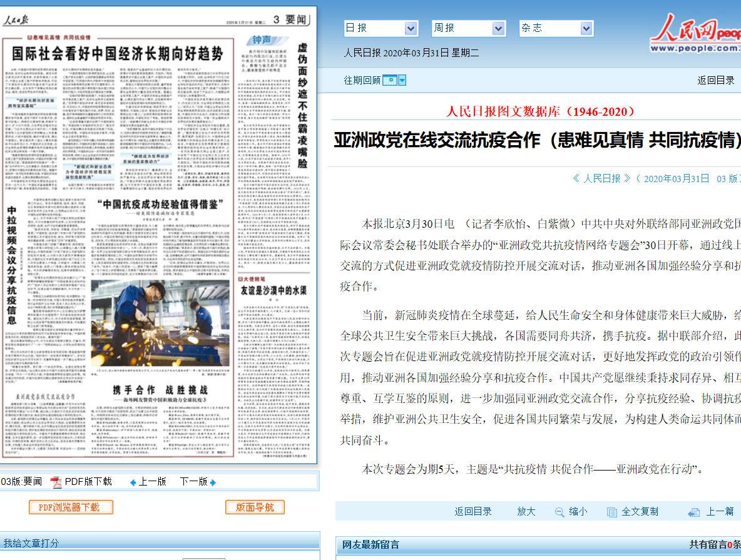Click the 人民日报 link in the article byline
The height and width of the screenshot is (560, 741).
click(601, 178)
